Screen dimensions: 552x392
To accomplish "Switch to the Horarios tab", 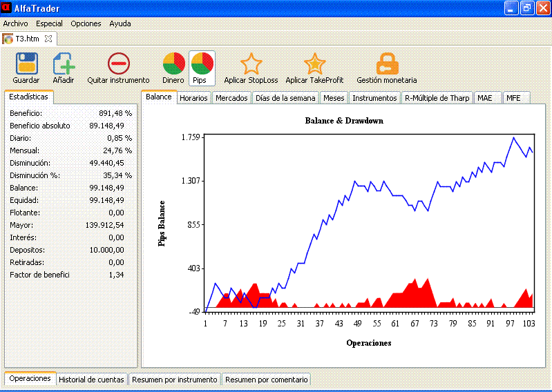I will [x=193, y=98].
